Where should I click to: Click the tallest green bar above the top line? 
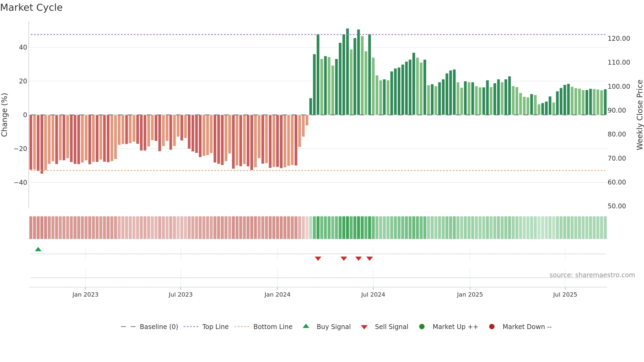[x=347, y=72]
